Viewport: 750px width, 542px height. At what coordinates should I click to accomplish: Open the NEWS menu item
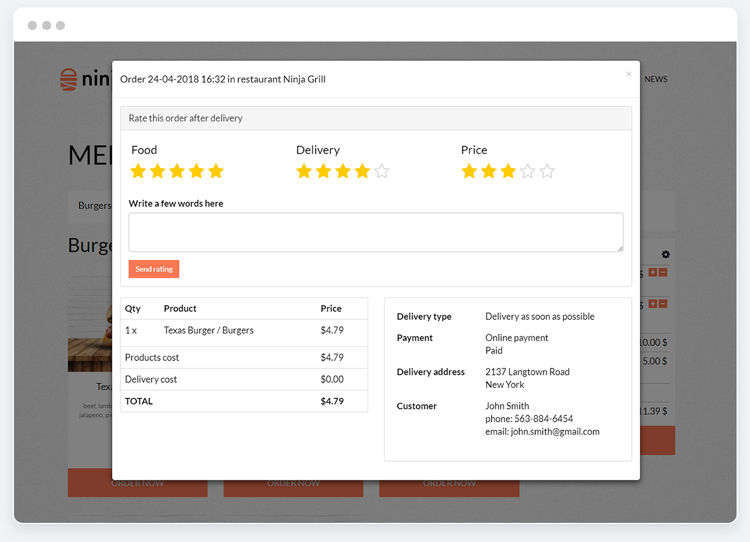(x=656, y=79)
